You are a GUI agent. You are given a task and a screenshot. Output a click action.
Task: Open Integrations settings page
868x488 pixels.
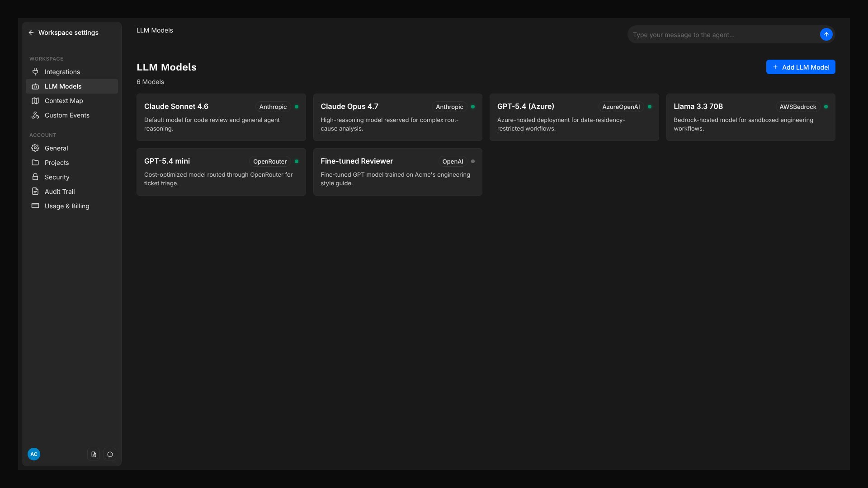point(72,72)
